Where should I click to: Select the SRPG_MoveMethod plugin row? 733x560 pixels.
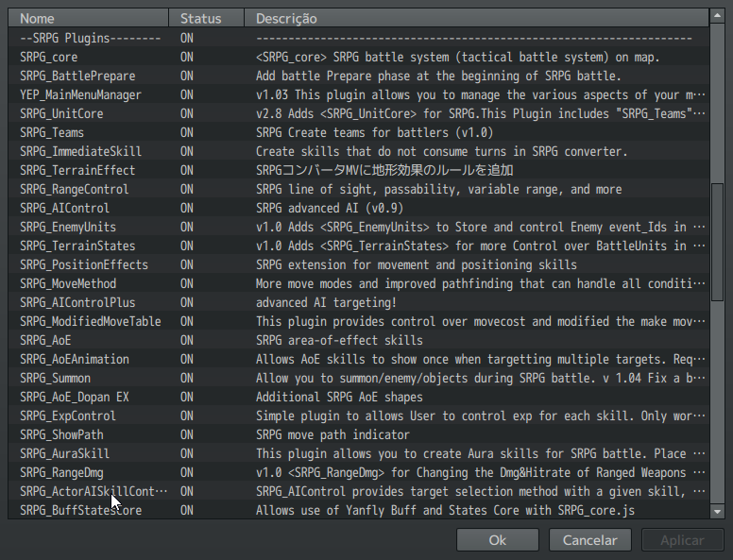(359, 283)
